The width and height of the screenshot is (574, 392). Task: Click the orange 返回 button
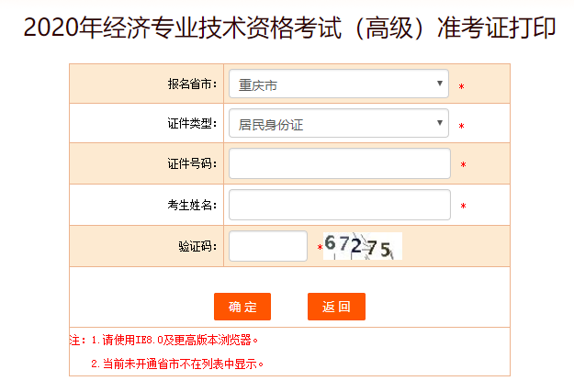(x=336, y=307)
